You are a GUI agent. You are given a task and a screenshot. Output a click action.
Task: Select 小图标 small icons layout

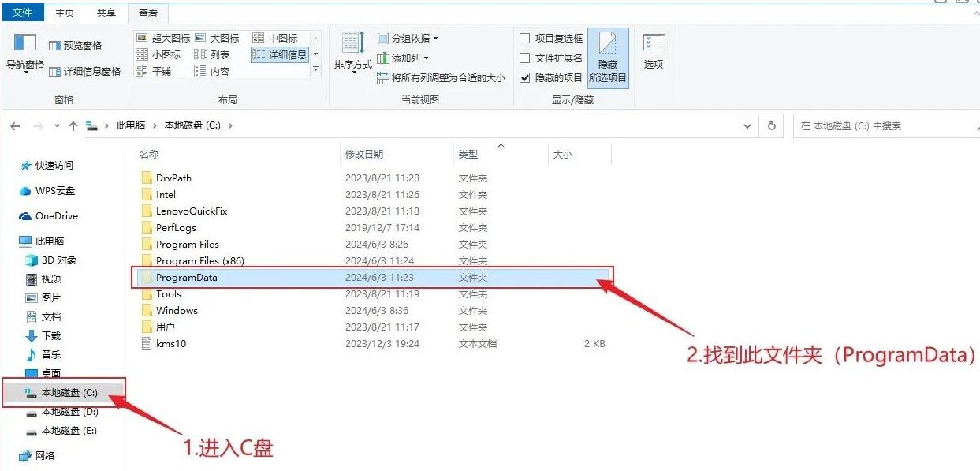point(158,54)
